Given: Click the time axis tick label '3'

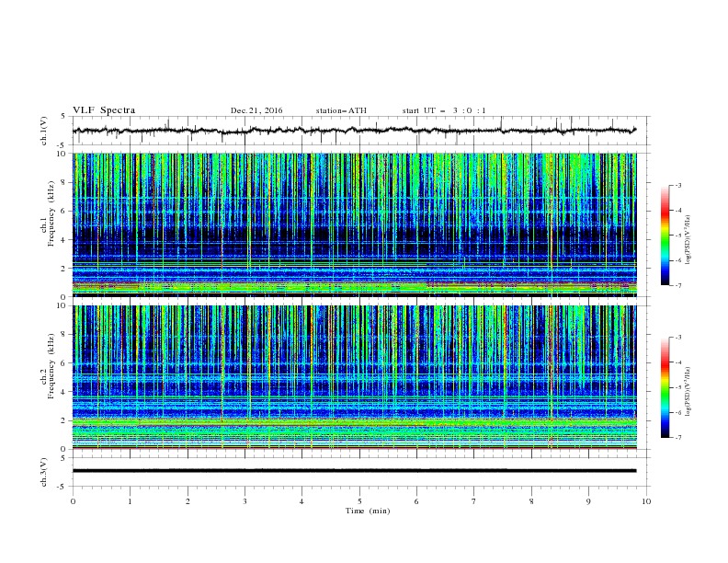Looking at the screenshot, I should [x=245, y=501].
